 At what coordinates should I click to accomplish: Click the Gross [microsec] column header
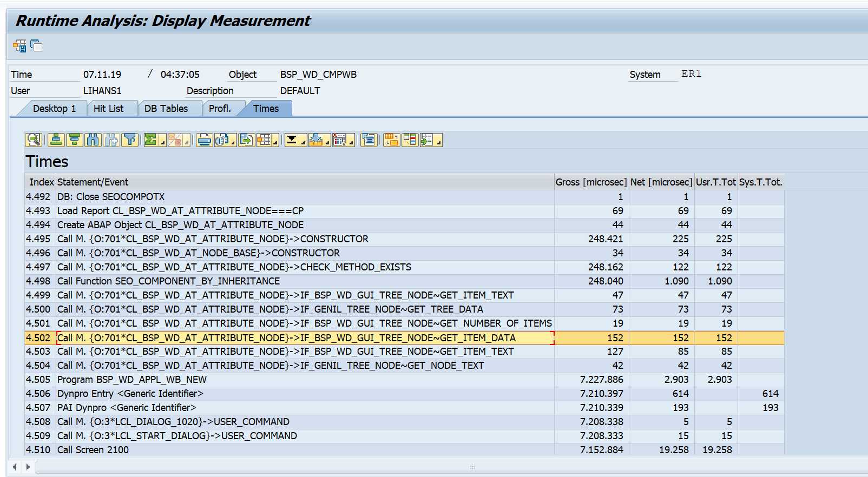(591, 182)
